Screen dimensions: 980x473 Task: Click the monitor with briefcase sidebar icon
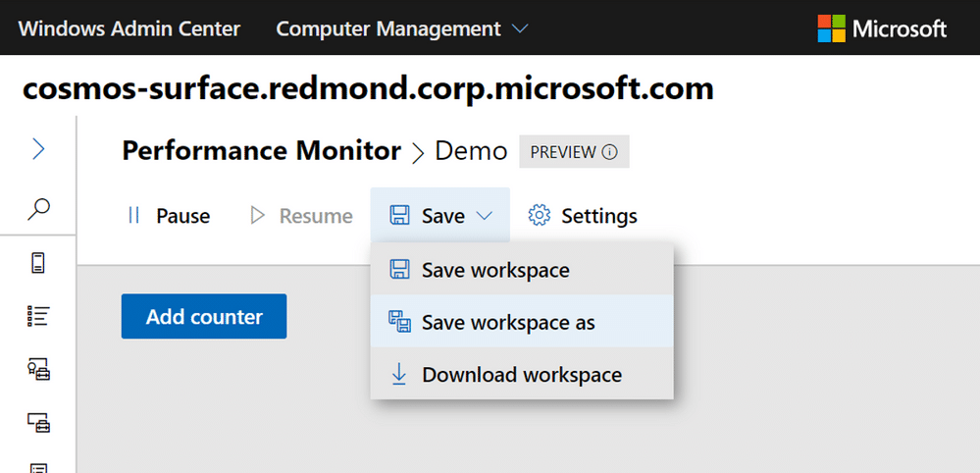(38, 422)
